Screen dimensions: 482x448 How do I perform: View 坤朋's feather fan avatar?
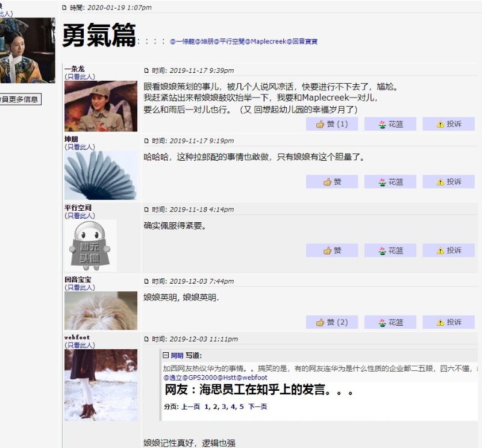point(101,175)
